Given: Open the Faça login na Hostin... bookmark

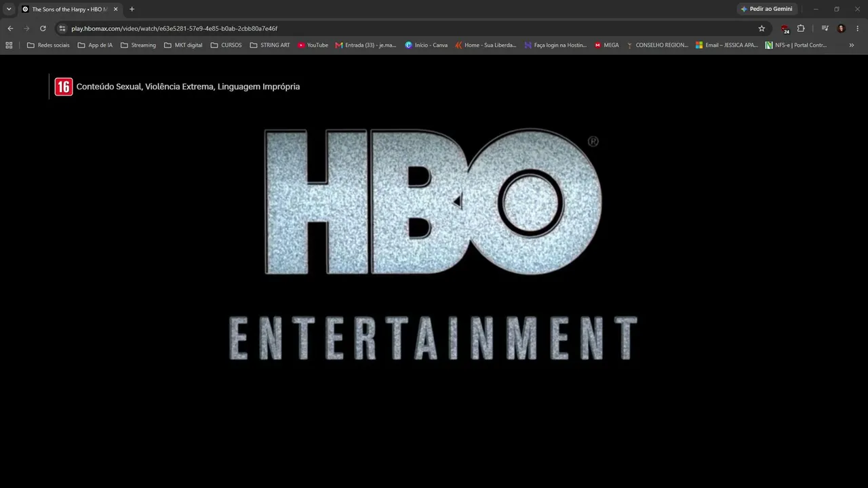Looking at the screenshot, I should click(555, 45).
